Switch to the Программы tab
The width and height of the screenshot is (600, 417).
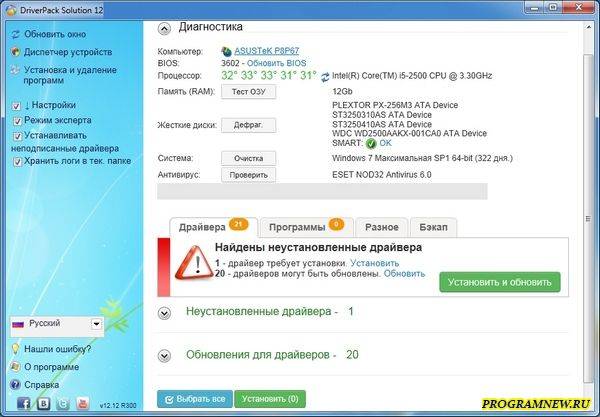point(306,227)
